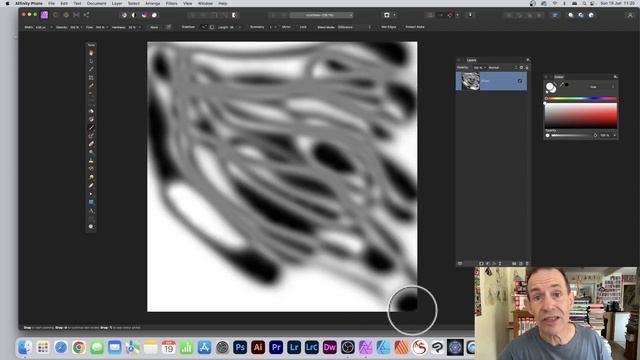Click the document title field in toolbar
The height and width of the screenshot is (360, 640).
click(321, 15)
